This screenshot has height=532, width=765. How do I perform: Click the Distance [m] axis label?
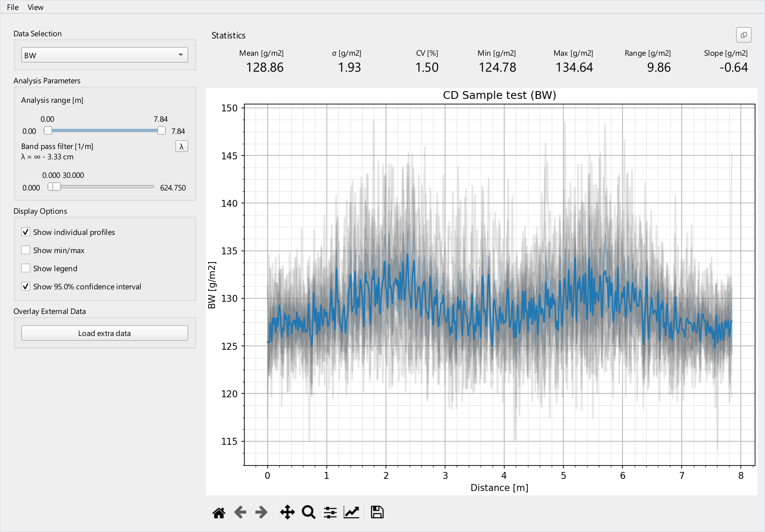click(499, 488)
